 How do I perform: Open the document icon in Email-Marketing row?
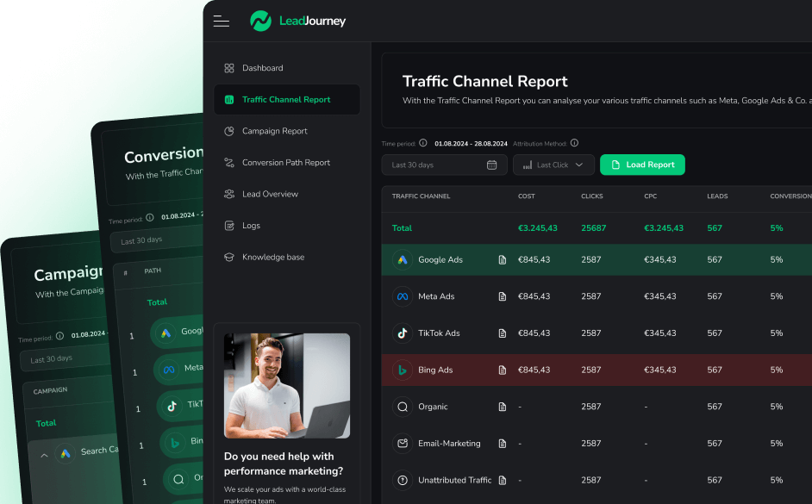coord(503,444)
